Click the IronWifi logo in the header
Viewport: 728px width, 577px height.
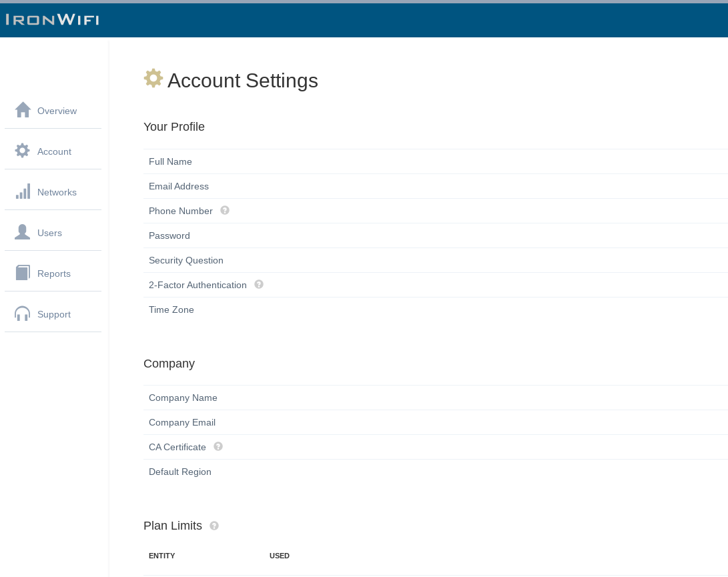click(52, 19)
